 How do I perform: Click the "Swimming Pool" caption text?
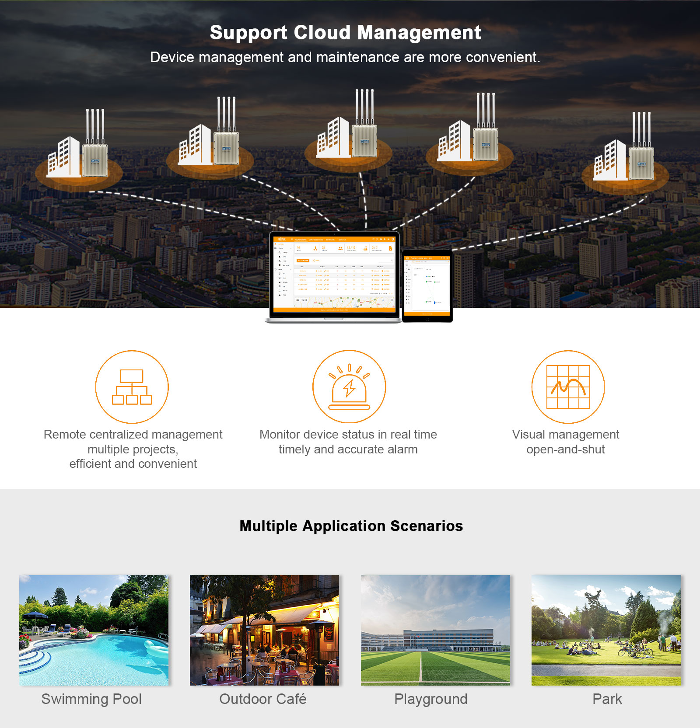[91, 699]
